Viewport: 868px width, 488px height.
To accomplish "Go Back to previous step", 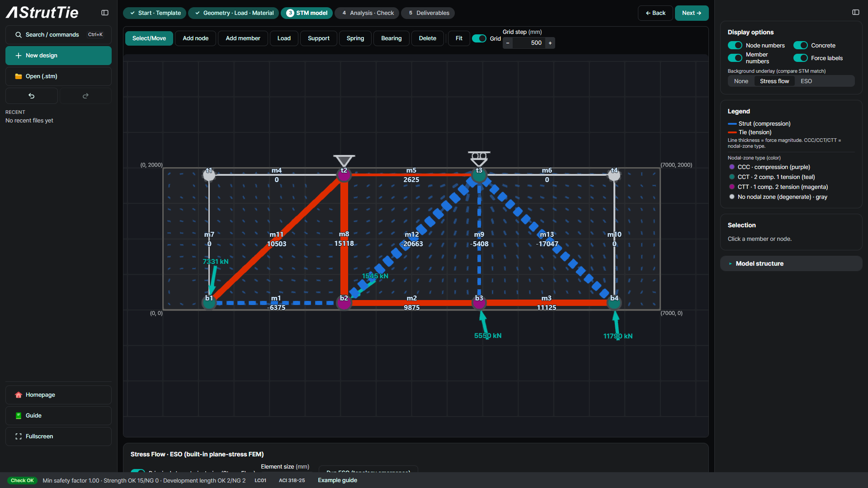I will (656, 13).
